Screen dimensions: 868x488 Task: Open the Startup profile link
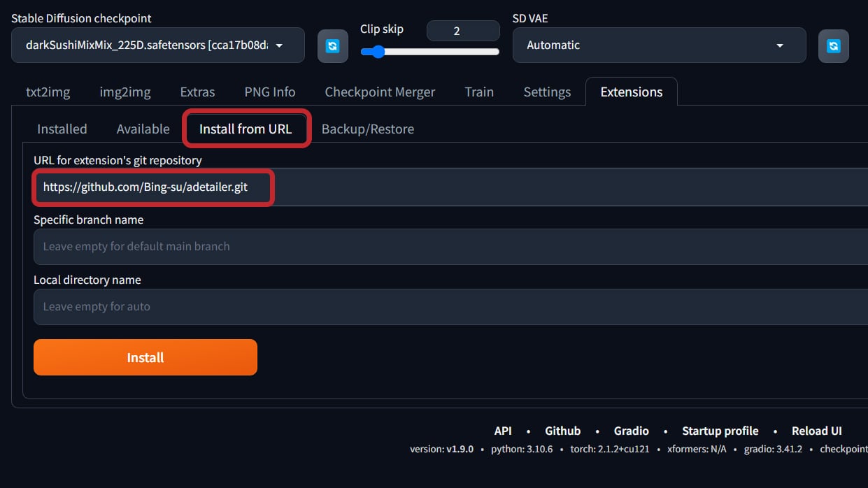pyautogui.click(x=720, y=431)
